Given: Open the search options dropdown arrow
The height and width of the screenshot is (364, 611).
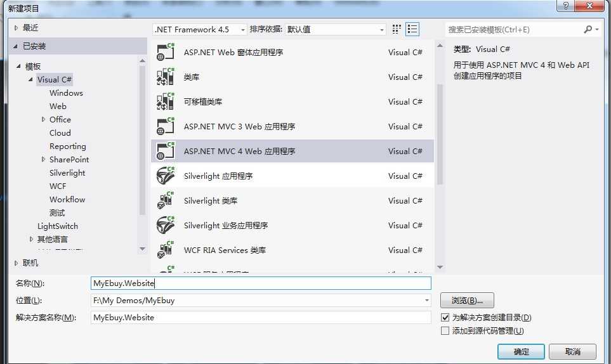Looking at the screenshot, I should (x=597, y=29).
